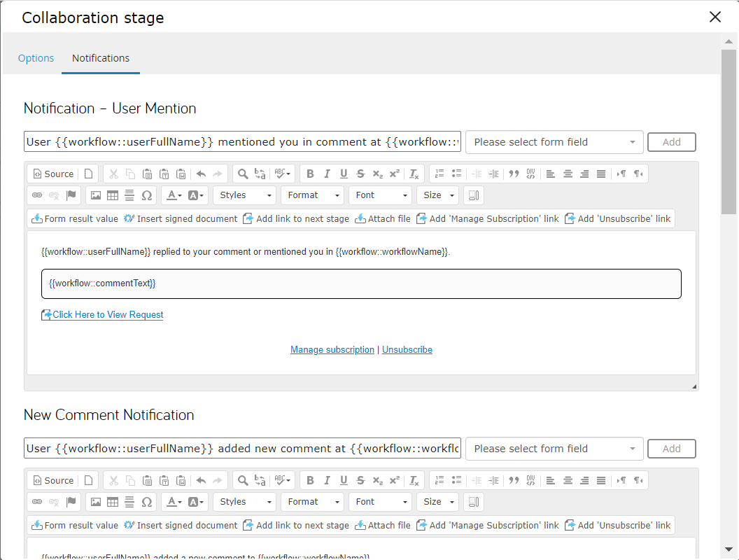Screen dimensions: 739x560
Task: Click the User Mention subject input field
Action: [242, 142]
